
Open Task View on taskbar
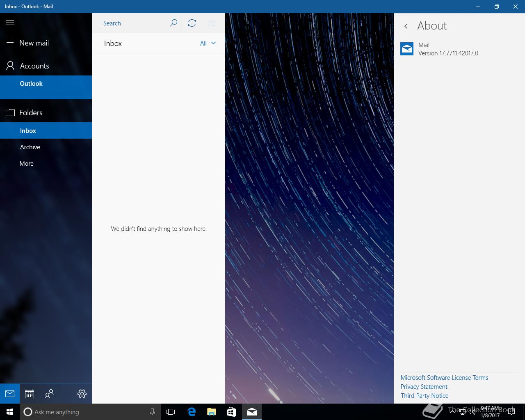coord(171,412)
